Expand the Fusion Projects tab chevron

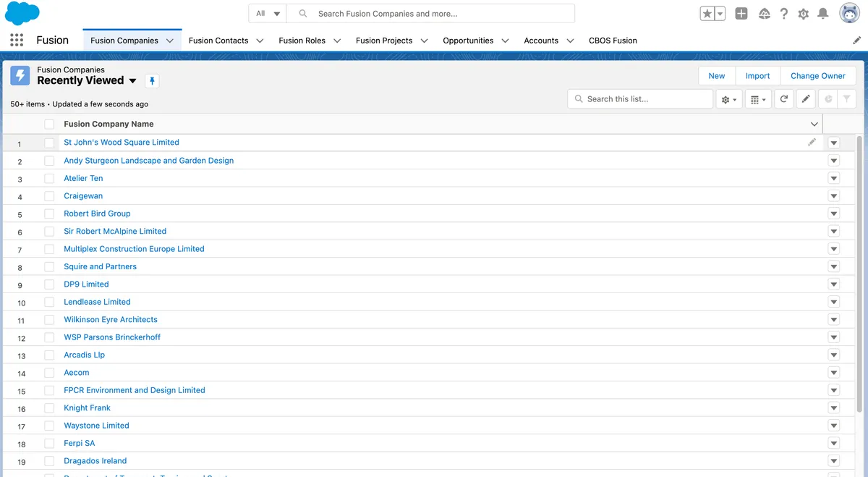pyautogui.click(x=424, y=41)
